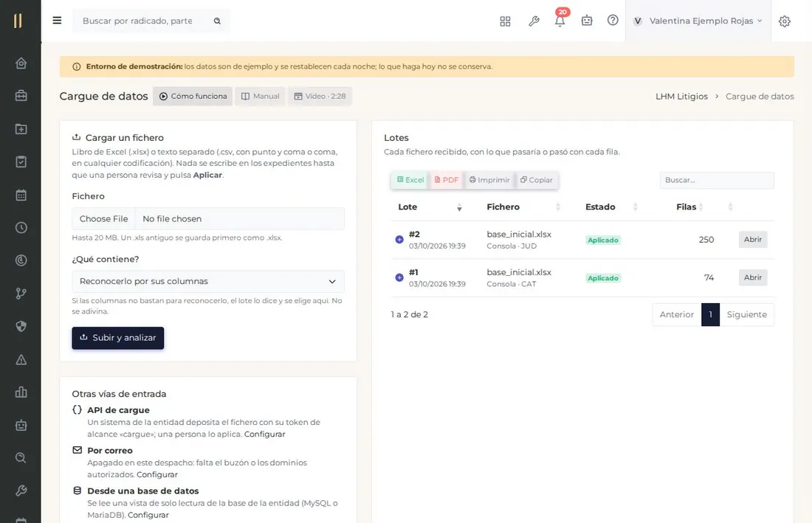Click Abrir for lote #1
This screenshot has width=812, height=523.
[752, 278]
